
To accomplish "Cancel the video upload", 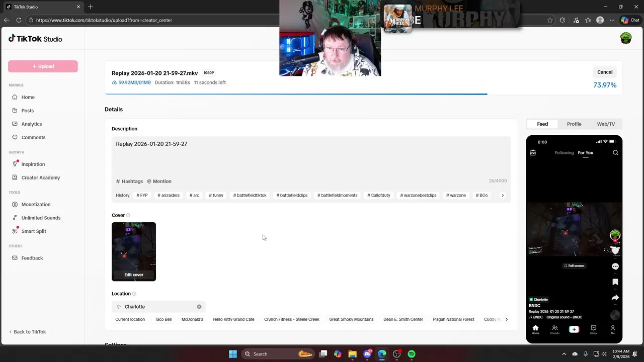I will pos(605,72).
